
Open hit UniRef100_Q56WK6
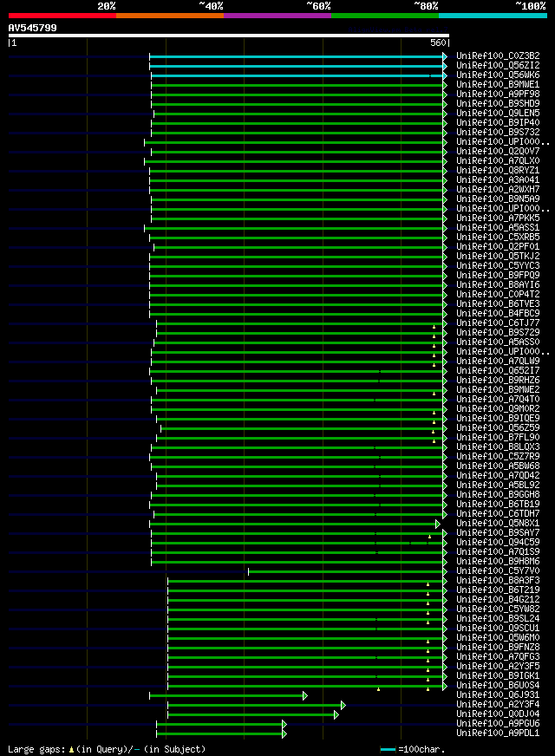498,75
